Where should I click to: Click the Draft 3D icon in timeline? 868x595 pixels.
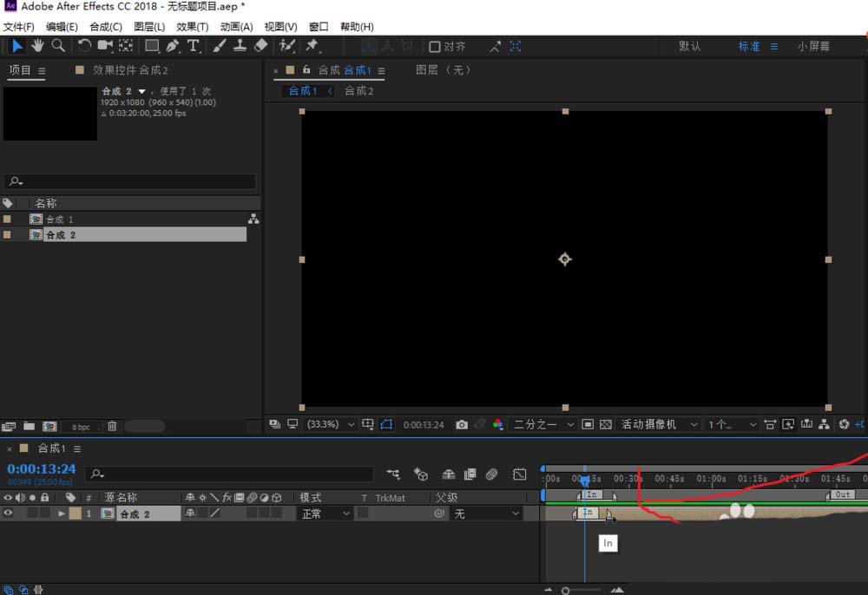(421, 474)
